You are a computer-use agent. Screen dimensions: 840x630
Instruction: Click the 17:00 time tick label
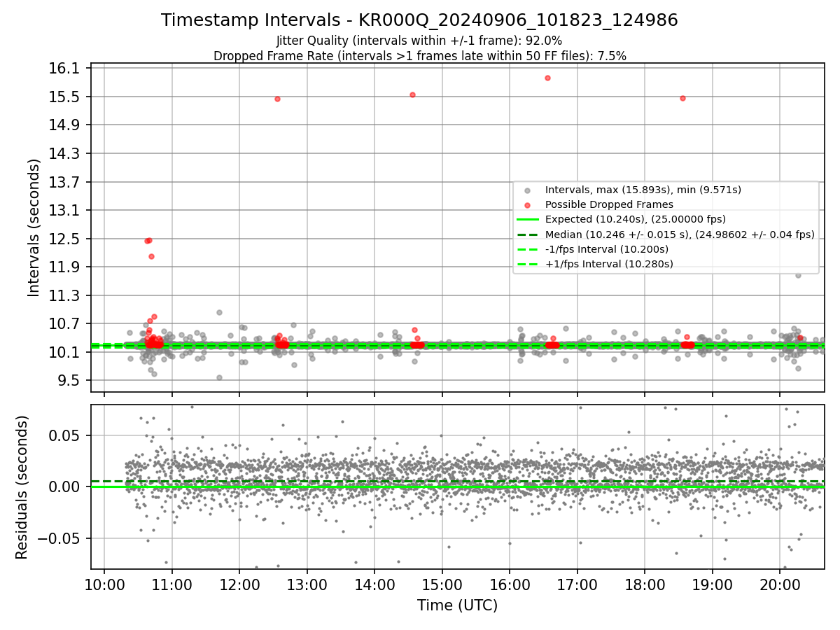(577, 586)
